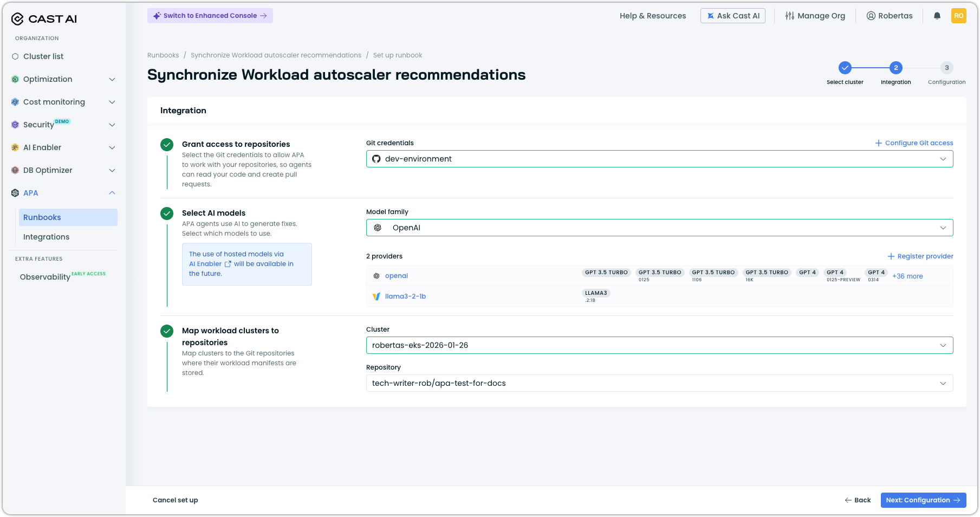Open Help & Resources

tap(653, 16)
